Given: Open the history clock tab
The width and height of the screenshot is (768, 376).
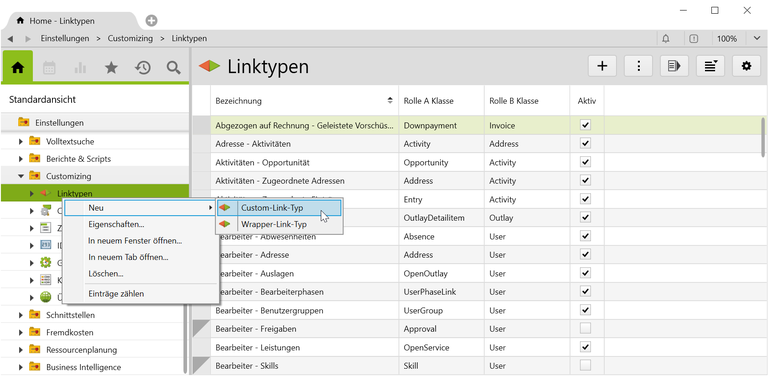Looking at the screenshot, I should (143, 68).
